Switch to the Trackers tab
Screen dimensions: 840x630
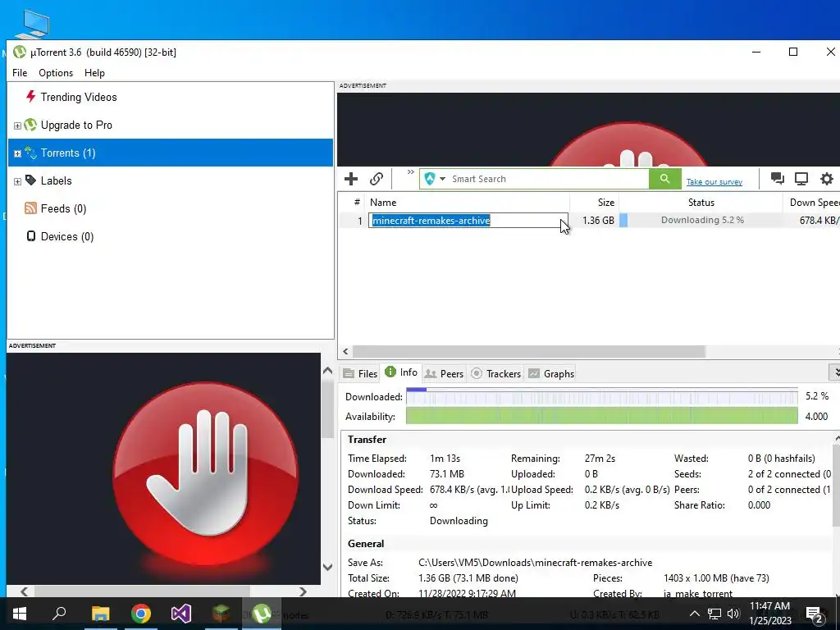[x=496, y=374]
